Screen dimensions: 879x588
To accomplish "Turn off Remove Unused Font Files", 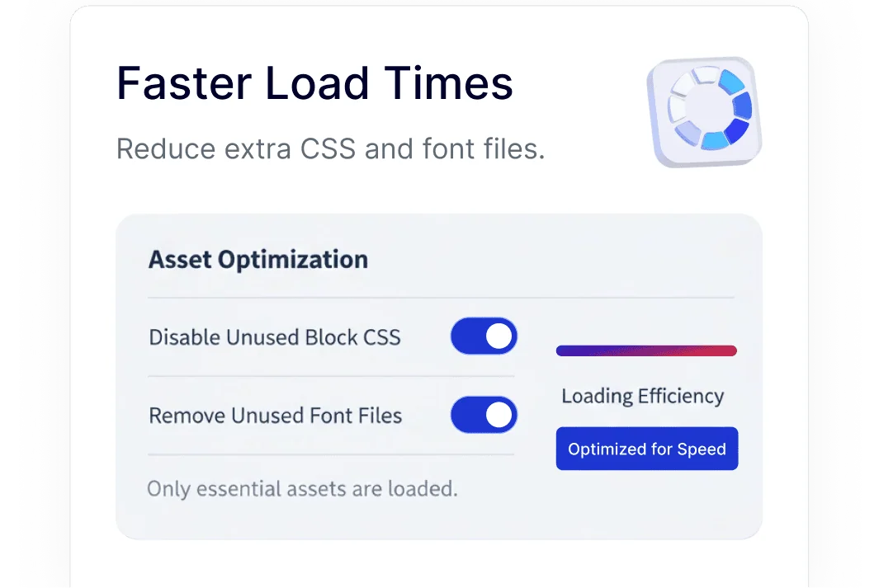I will (x=484, y=415).
